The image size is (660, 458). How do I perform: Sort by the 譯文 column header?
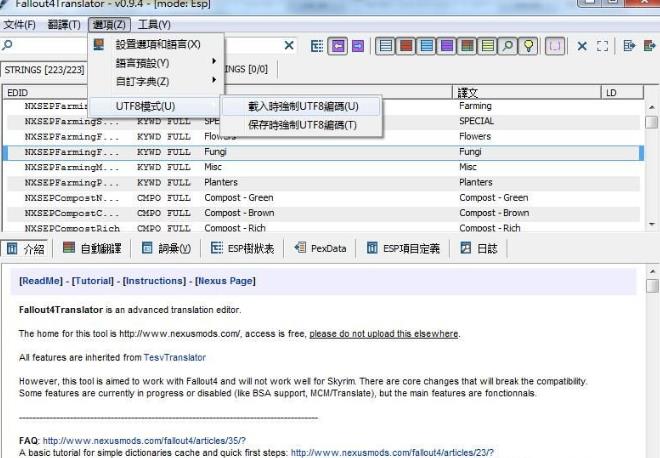pyautogui.click(x=527, y=93)
